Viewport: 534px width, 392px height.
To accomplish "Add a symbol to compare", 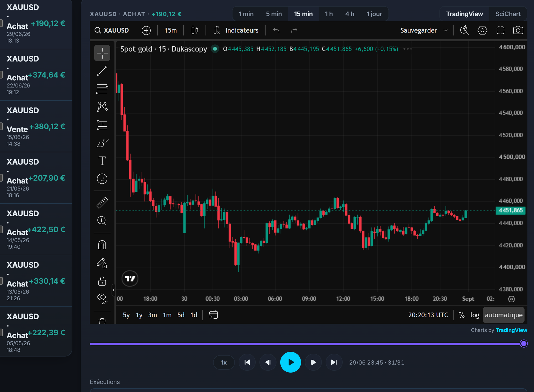I will 146,30.
